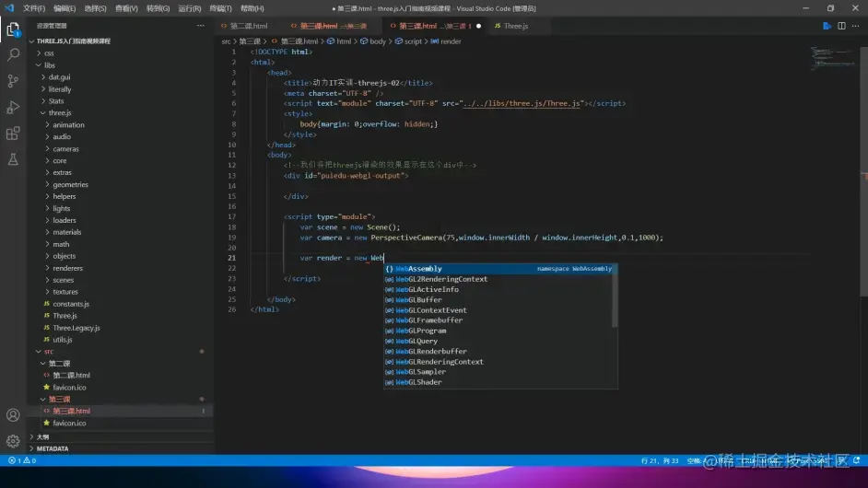Open the Source Control view
Image resolution: width=868 pixels, height=488 pixels.
[x=13, y=81]
